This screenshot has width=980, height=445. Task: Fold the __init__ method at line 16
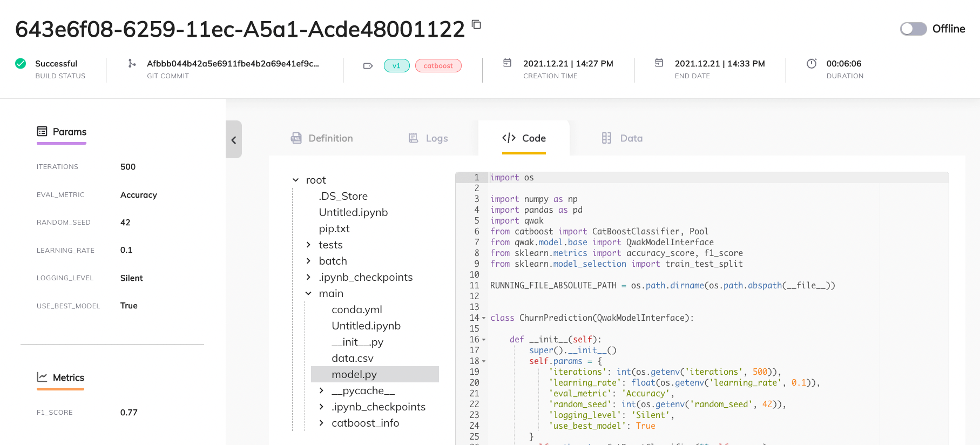[x=484, y=340]
